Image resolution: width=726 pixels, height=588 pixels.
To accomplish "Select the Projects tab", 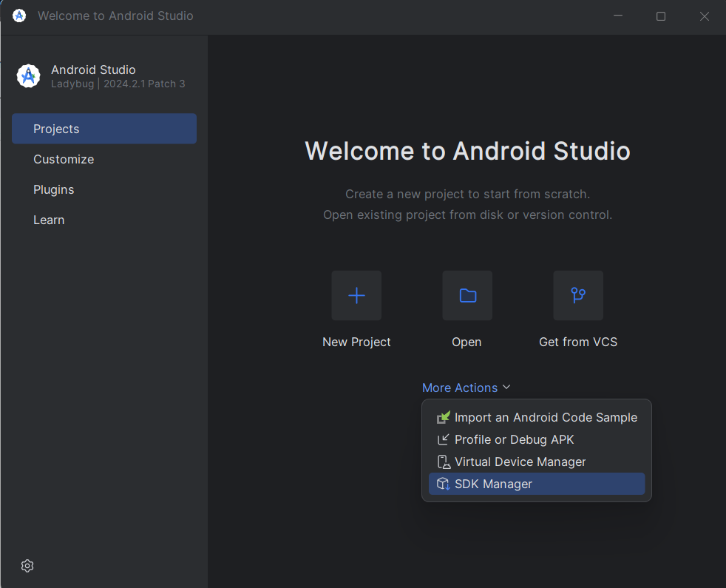I will click(x=104, y=129).
